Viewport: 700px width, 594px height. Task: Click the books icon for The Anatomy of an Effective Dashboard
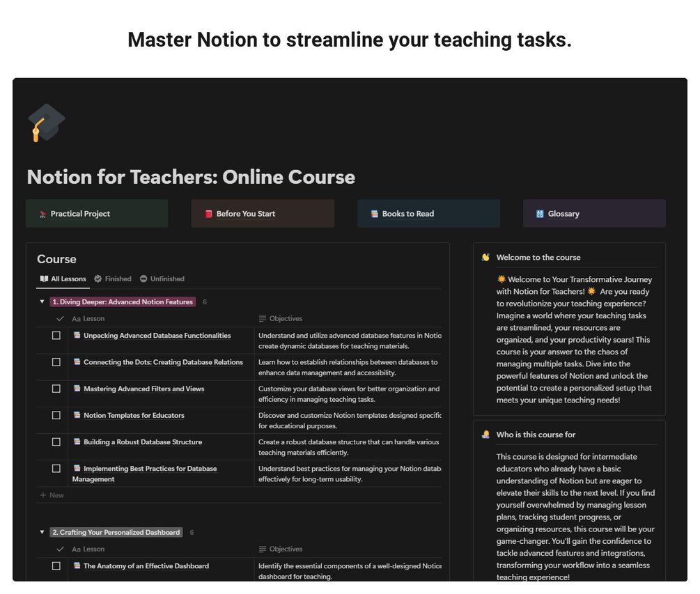coord(77,565)
